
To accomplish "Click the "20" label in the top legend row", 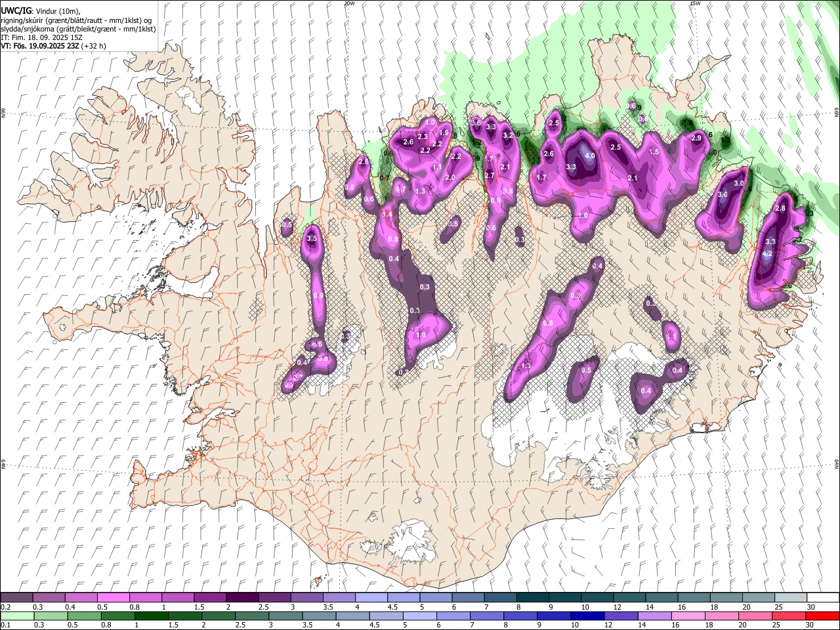I will pos(746,607).
